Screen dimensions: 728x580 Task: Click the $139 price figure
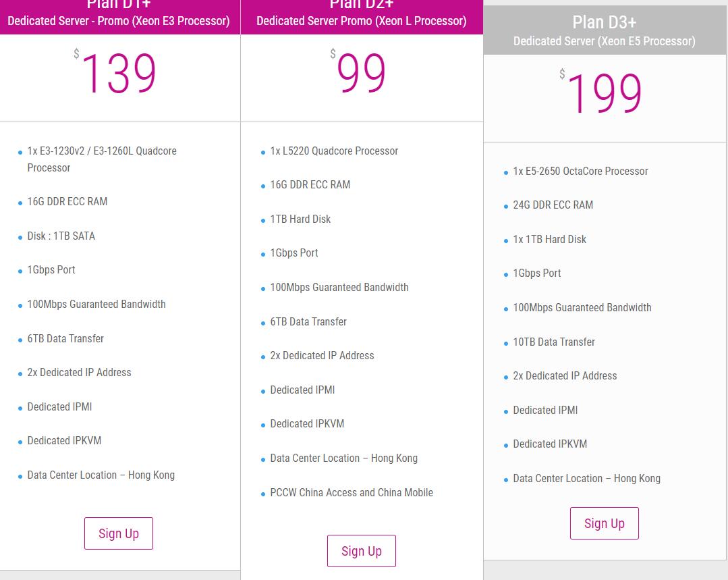pos(118,74)
